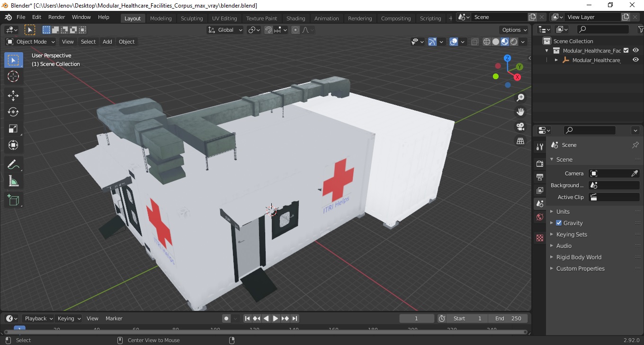The height and width of the screenshot is (345, 644).
Task: Open the Tool properties tab
Action: pos(540,146)
